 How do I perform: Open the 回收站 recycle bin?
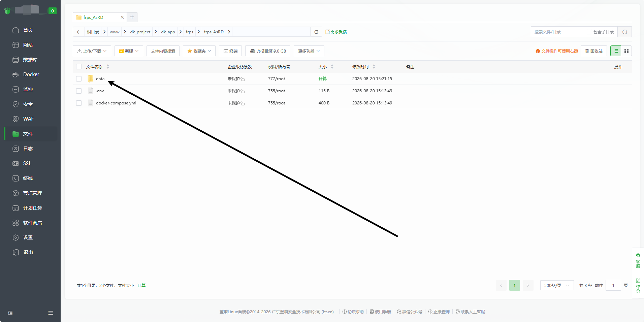[x=594, y=51]
